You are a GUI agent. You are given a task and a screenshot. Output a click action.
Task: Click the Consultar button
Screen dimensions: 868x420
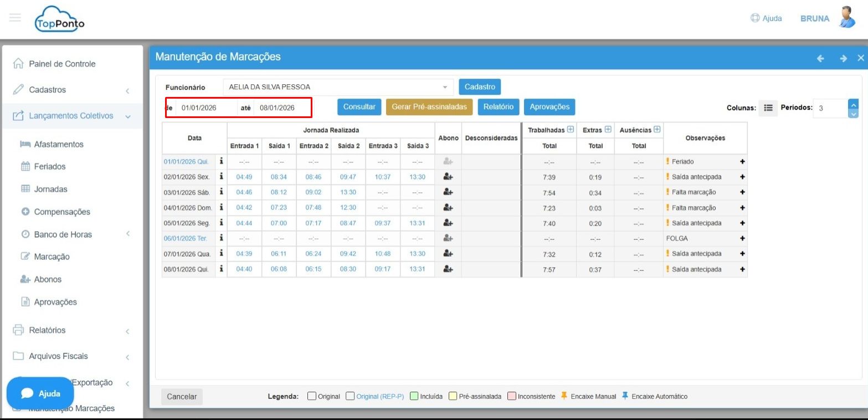pos(359,107)
